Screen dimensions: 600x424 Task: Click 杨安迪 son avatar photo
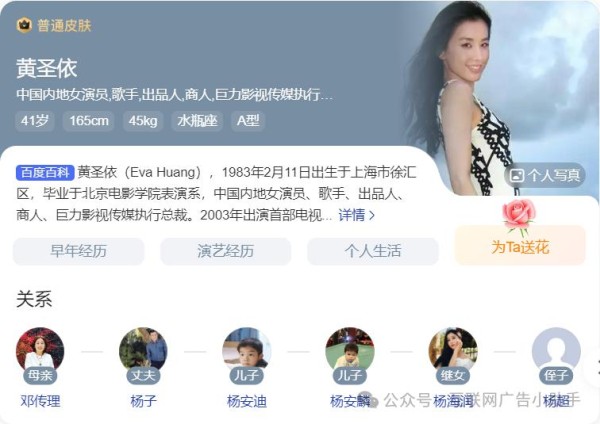(246, 351)
